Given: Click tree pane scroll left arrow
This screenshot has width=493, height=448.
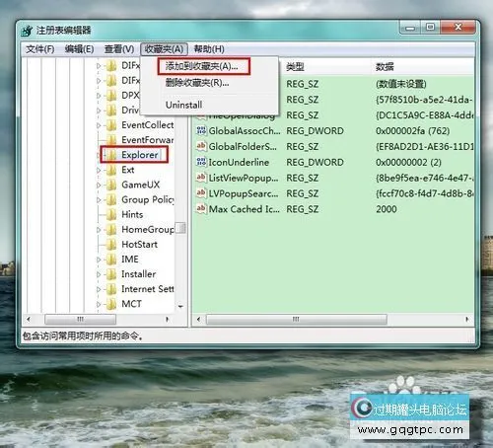Looking at the screenshot, I should (29, 319).
